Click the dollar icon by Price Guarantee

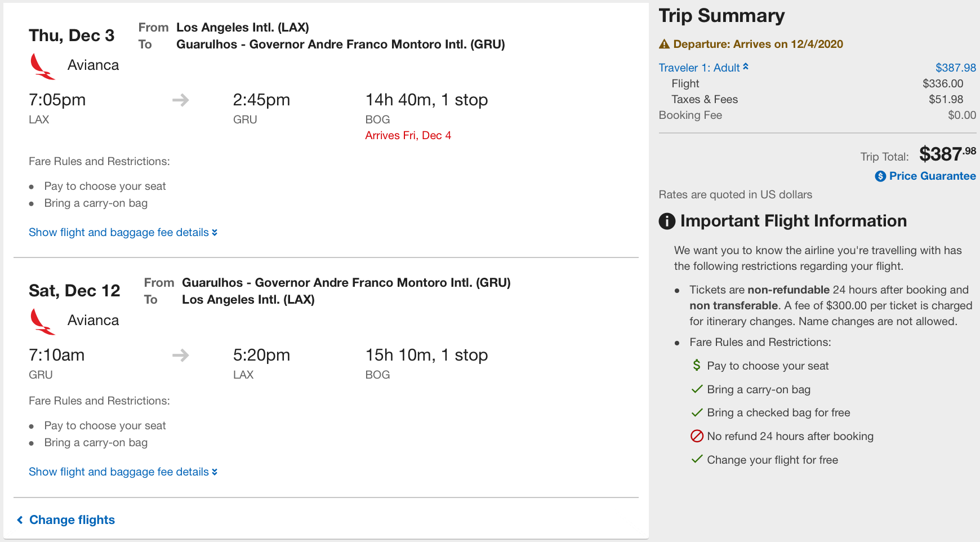pyautogui.click(x=880, y=176)
